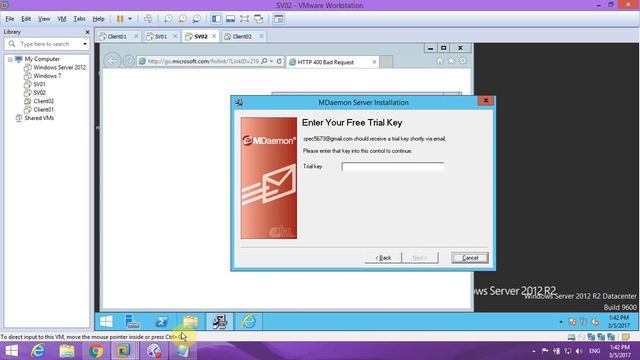This screenshot has height=360, width=640.
Task: Open the power options dropdown arrow beside pause
Action: (130, 19)
